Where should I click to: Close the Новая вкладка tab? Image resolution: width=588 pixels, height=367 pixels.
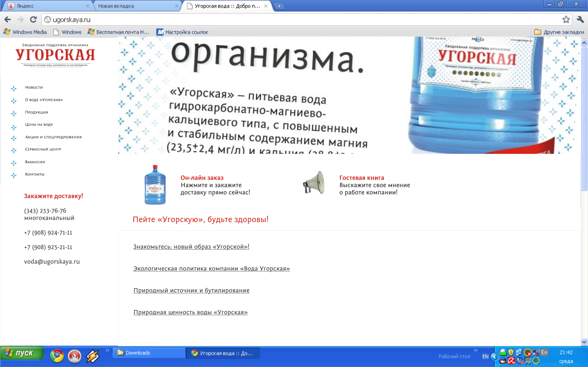click(x=177, y=6)
